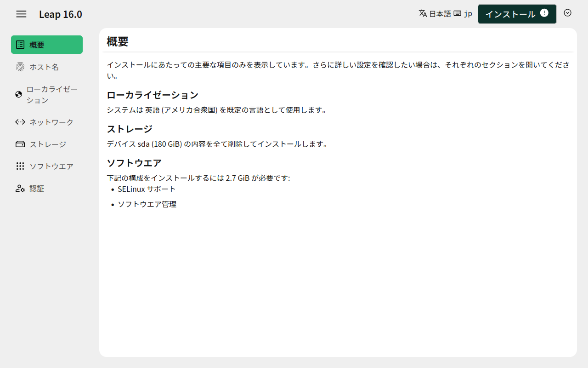Expand the options chevron menu at top right
This screenshot has height=368, width=588.
[x=568, y=13]
